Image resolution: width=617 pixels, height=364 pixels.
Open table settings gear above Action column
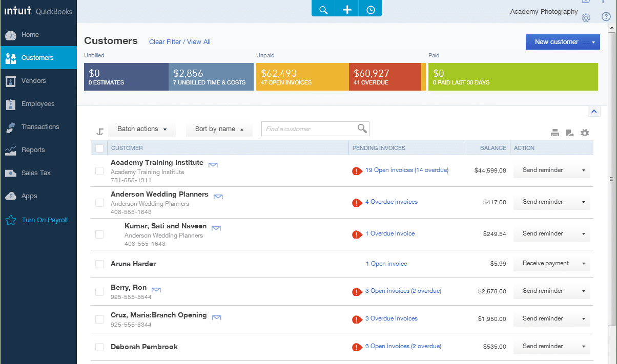(x=585, y=133)
